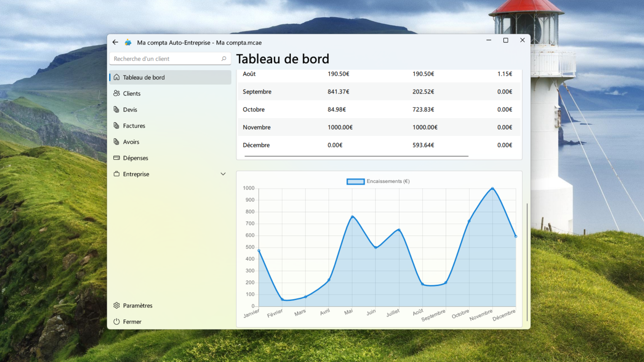644x362 pixels.
Task: Open the Tableau de bord home icon
Action: tap(116, 77)
